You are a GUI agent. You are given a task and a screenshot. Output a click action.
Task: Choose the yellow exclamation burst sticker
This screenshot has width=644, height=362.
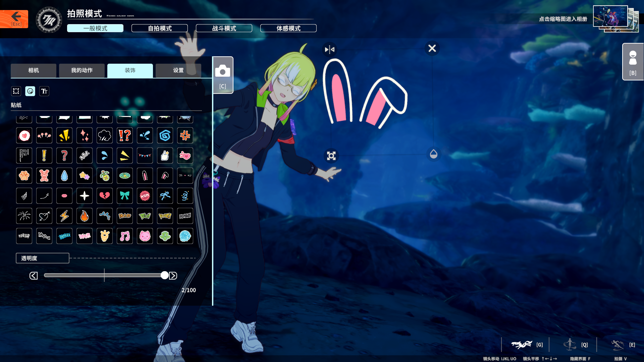pyautogui.click(x=64, y=135)
